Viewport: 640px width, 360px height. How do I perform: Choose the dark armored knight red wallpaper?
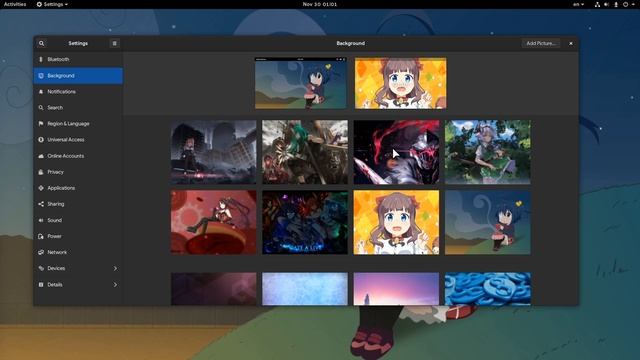pos(396,152)
